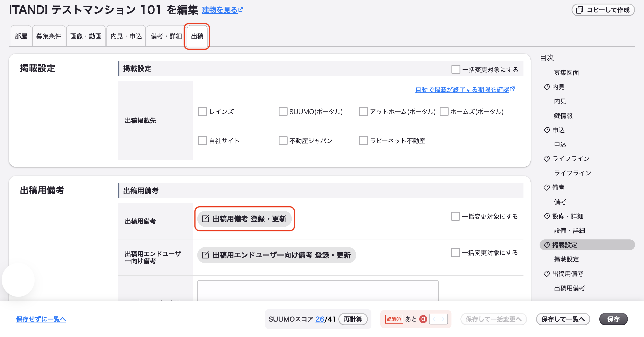Screen dimensions: 644x337
Task: Tick the ホームズ(ポータル) checkbox
Action: tap(444, 111)
